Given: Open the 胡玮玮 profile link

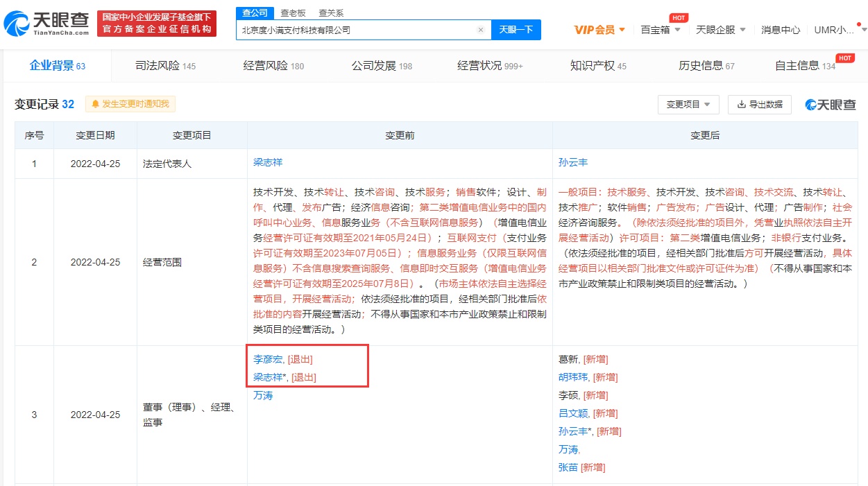Looking at the screenshot, I should 573,377.
